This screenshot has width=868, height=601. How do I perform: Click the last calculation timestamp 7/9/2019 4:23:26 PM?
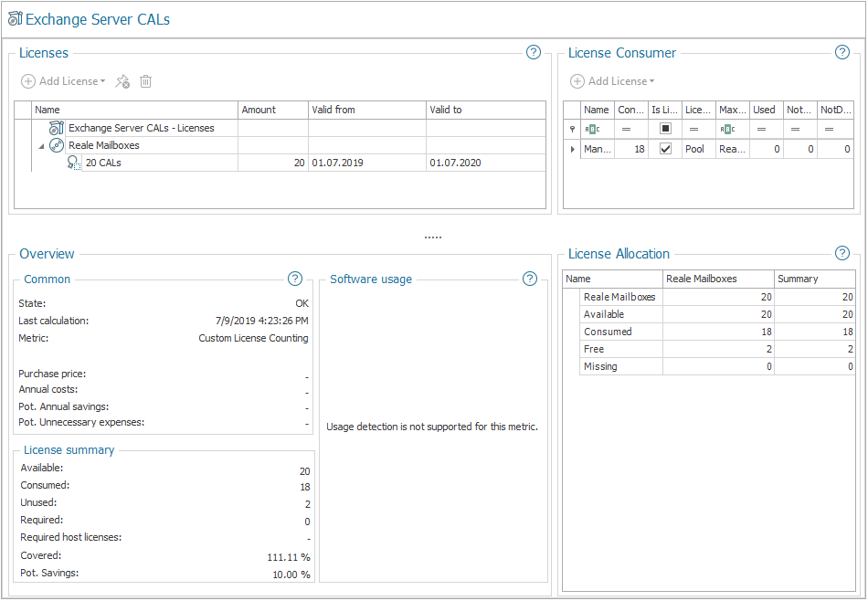pyautogui.click(x=262, y=321)
